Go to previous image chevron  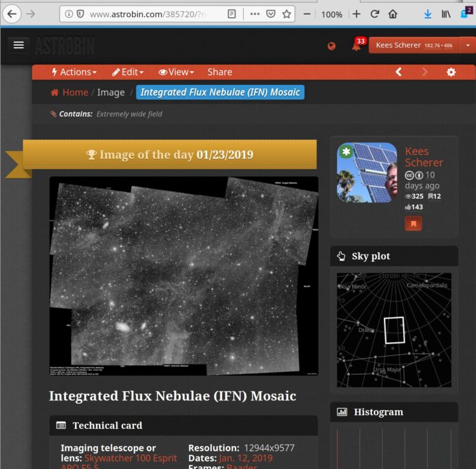pyautogui.click(x=399, y=72)
